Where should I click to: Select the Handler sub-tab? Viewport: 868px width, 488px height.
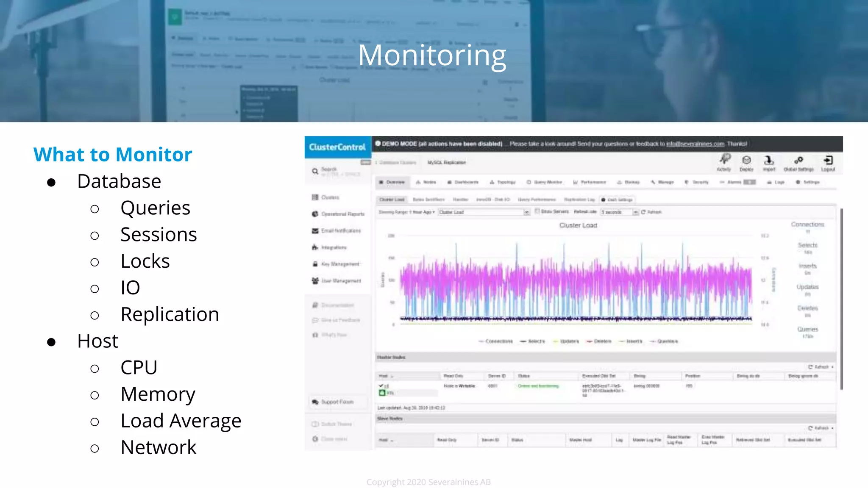click(460, 200)
